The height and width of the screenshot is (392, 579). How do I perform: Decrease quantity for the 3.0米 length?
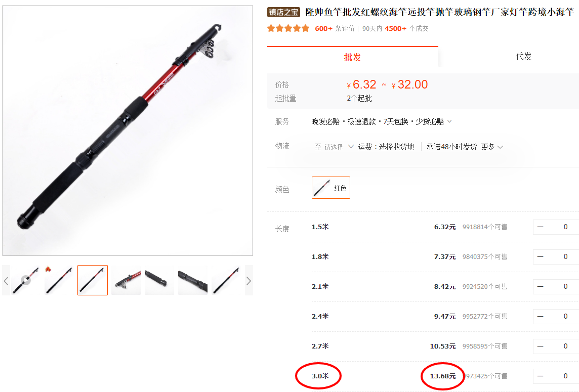click(x=540, y=376)
